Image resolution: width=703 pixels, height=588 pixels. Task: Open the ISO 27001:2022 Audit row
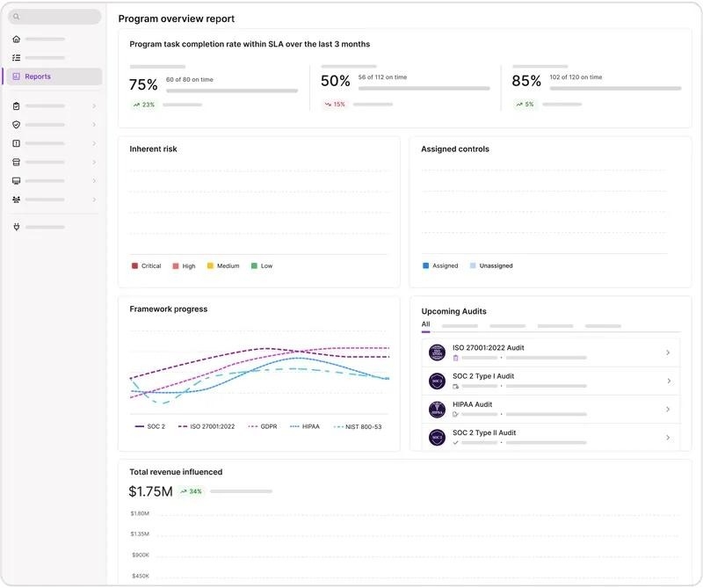click(551, 352)
